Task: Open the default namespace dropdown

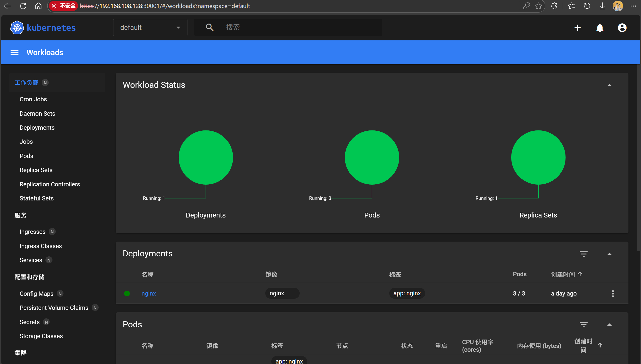Action: (x=150, y=27)
